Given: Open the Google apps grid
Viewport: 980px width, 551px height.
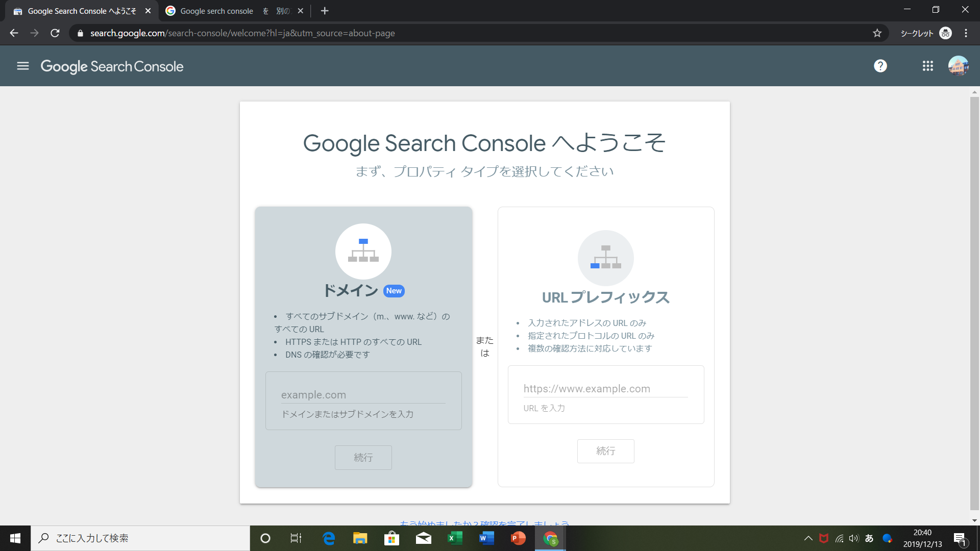Looking at the screenshot, I should pos(927,66).
